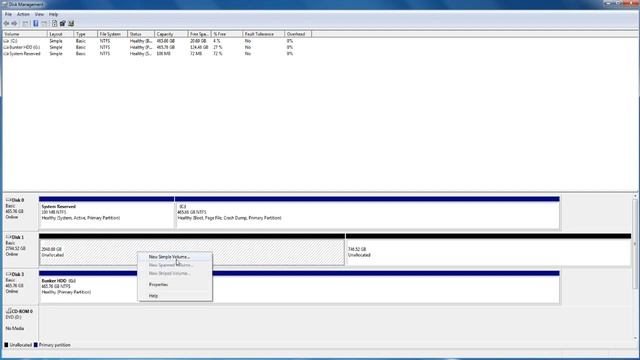
Task: Open the Action menu
Action: click(x=23, y=14)
